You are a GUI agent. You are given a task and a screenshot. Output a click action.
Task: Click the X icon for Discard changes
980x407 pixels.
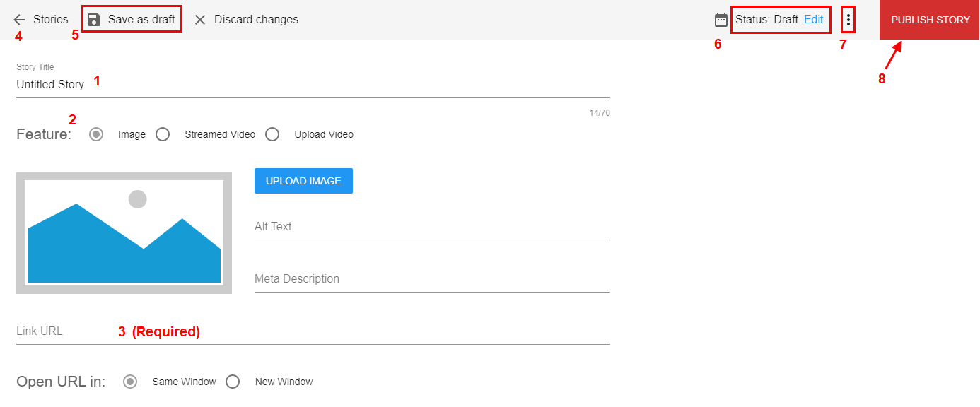200,20
